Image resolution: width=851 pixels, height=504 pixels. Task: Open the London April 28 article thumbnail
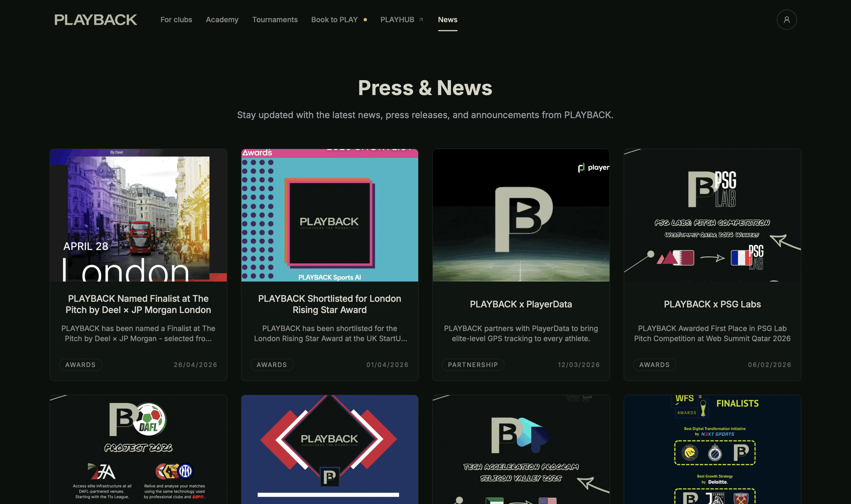pyautogui.click(x=138, y=215)
